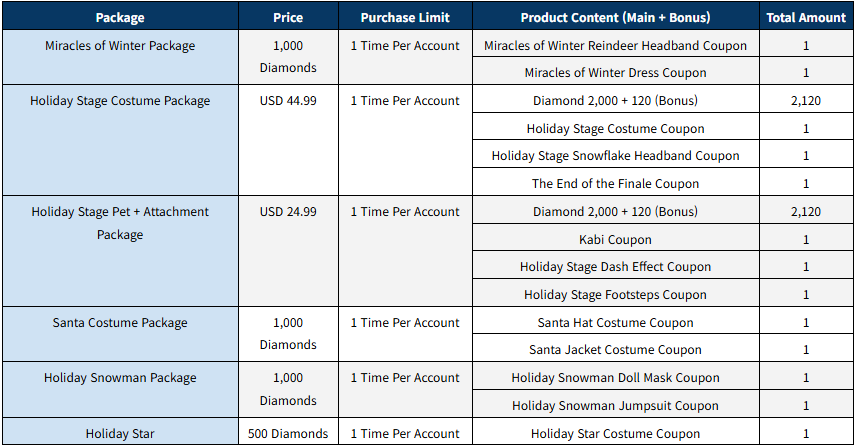Image resolution: width=854 pixels, height=447 pixels.
Task: Click Holiday Stage Dash Effect Coupon
Action: (x=615, y=267)
